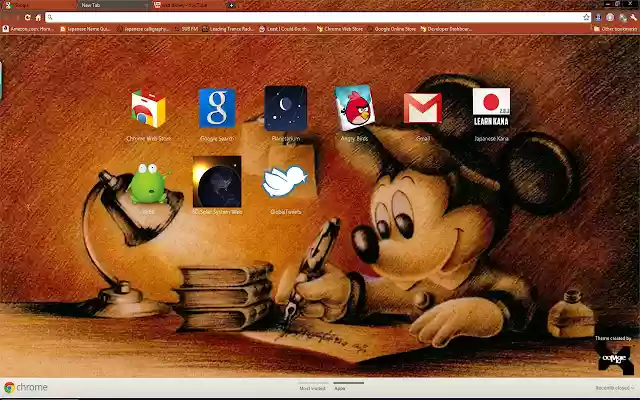Image resolution: width=640 pixels, height=400 pixels.
Task: Open the wrench settings menu
Action: pos(633,17)
